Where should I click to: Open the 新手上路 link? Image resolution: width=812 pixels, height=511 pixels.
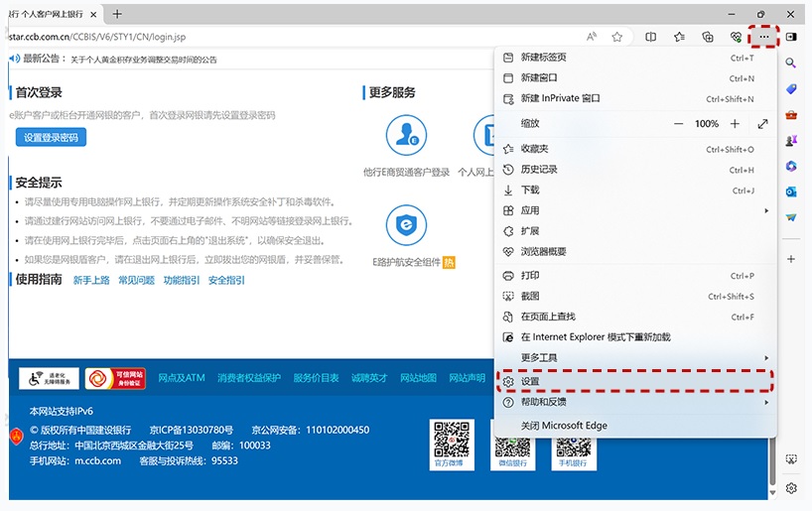[91, 281]
